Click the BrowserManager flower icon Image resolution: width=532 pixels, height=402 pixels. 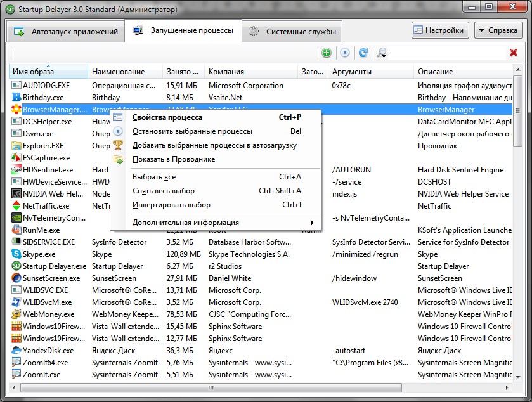16,110
